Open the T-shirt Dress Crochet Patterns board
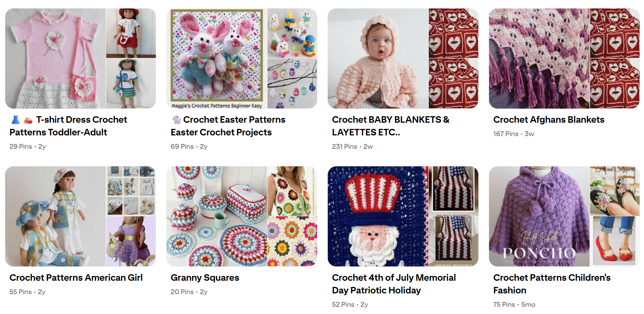 pyautogui.click(x=69, y=126)
